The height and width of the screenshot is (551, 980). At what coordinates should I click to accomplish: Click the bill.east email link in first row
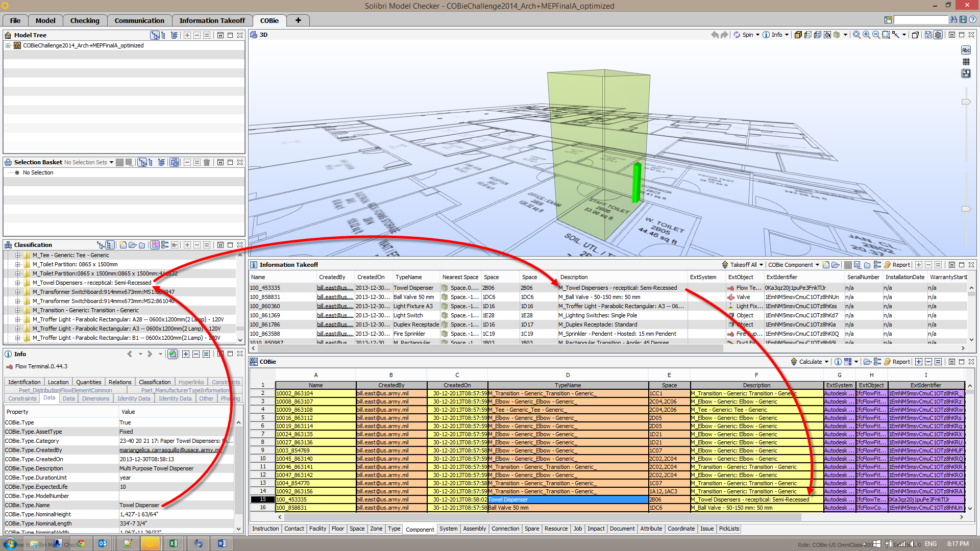[x=335, y=288]
